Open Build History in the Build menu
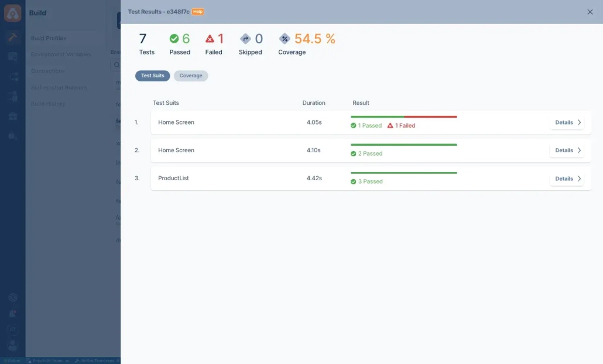Image resolution: width=603 pixels, height=364 pixels. click(47, 104)
